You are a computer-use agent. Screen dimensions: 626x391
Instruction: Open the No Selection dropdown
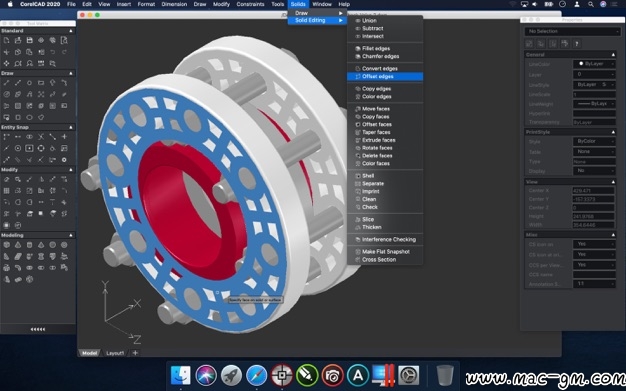(572, 31)
